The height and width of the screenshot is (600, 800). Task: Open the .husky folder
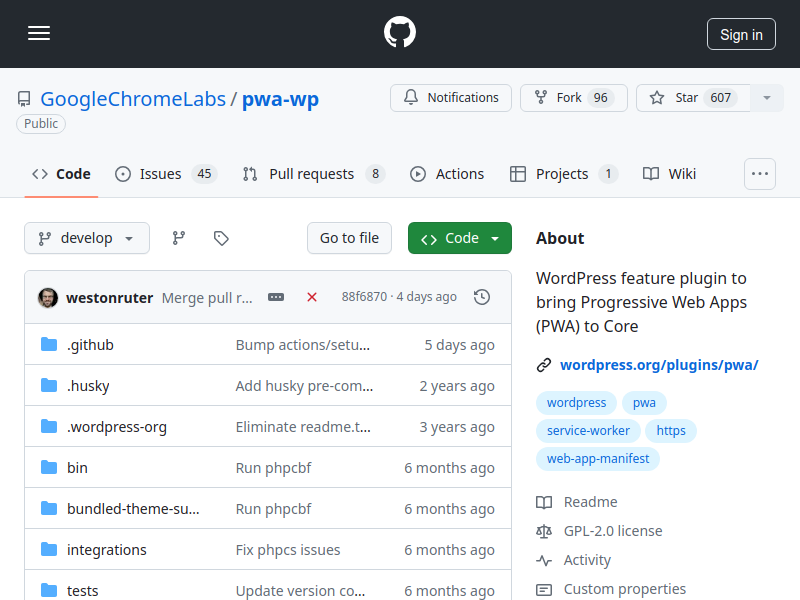coord(88,386)
